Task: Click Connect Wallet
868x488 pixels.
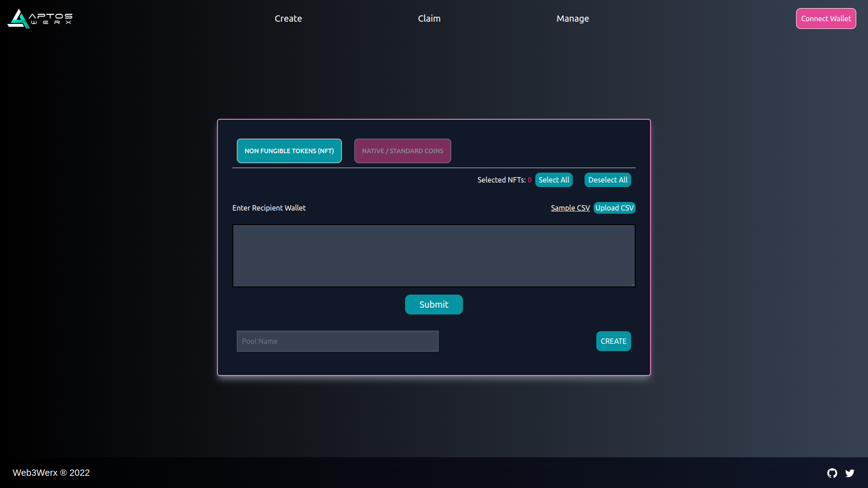Action: click(x=826, y=19)
